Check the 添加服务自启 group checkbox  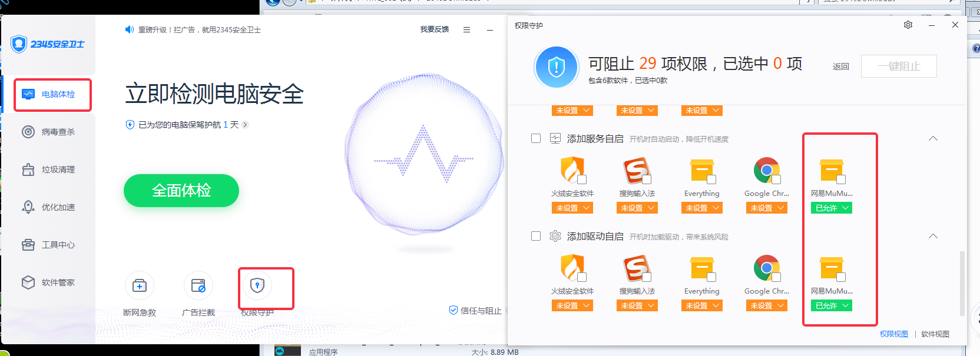[536, 138]
